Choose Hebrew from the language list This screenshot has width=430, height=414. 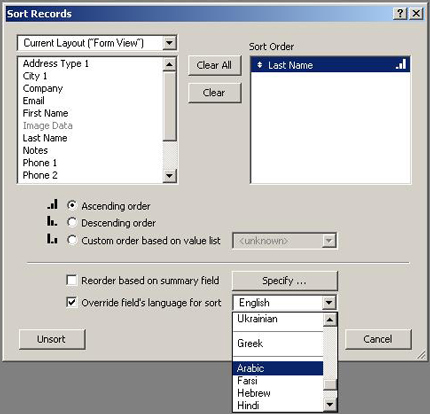(x=254, y=393)
